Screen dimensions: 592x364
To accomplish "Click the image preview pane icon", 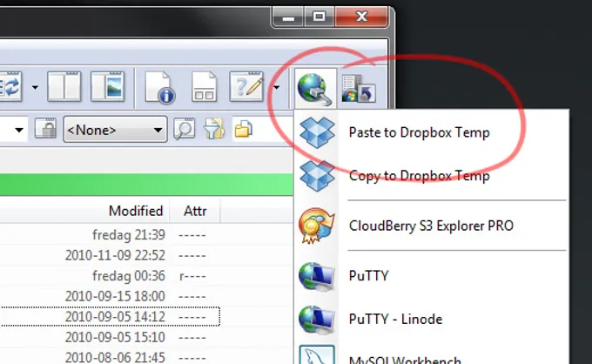I will point(107,87).
